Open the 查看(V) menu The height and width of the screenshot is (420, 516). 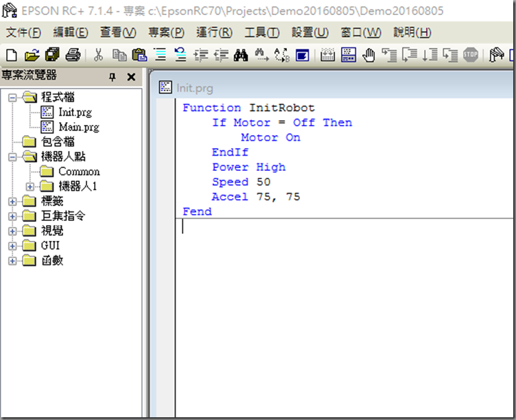[118, 32]
